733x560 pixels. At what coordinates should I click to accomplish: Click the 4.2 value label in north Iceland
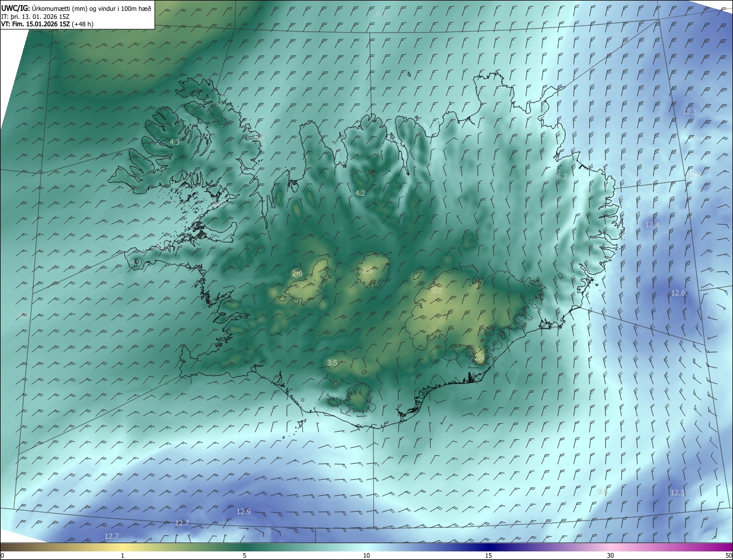click(360, 194)
